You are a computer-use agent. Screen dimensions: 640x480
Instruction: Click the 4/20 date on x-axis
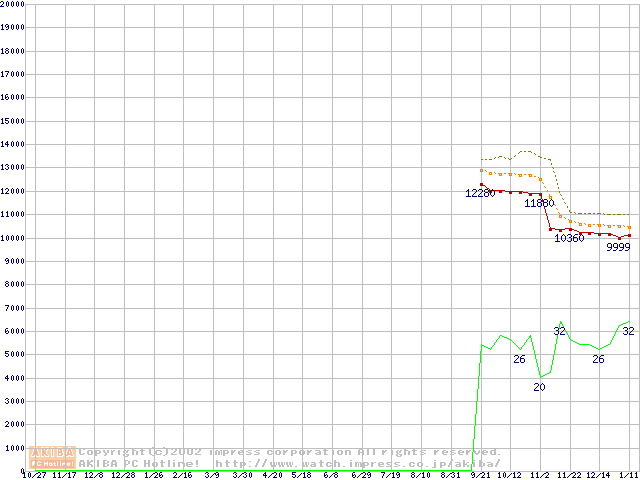coord(272,475)
